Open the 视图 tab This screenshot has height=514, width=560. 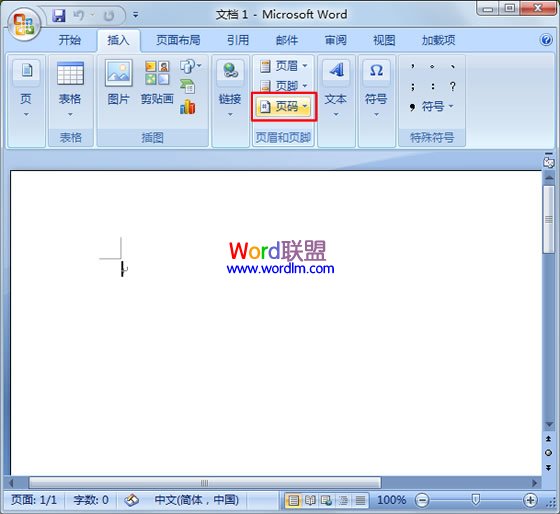click(x=384, y=40)
